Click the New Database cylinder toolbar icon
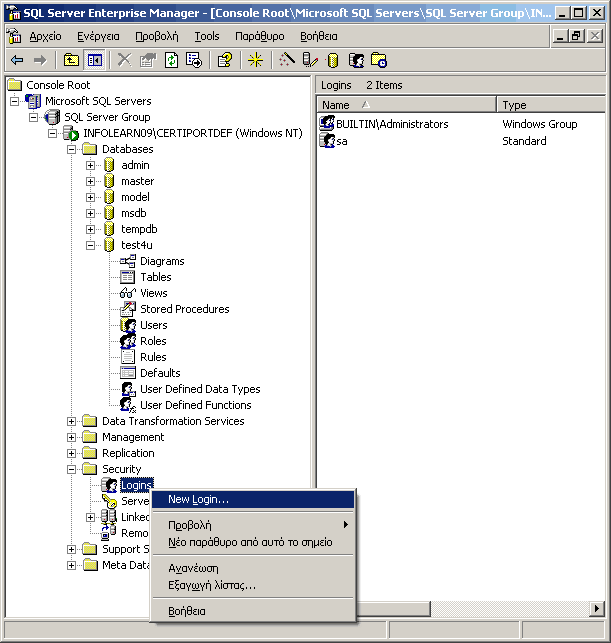Screen dimensions: 611x643 [x=333, y=60]
